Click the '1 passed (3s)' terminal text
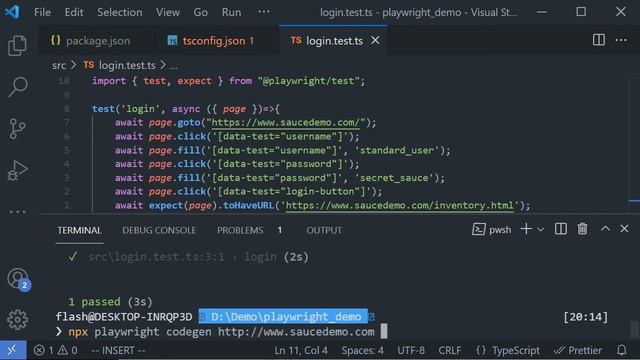 tap(110, 302)
